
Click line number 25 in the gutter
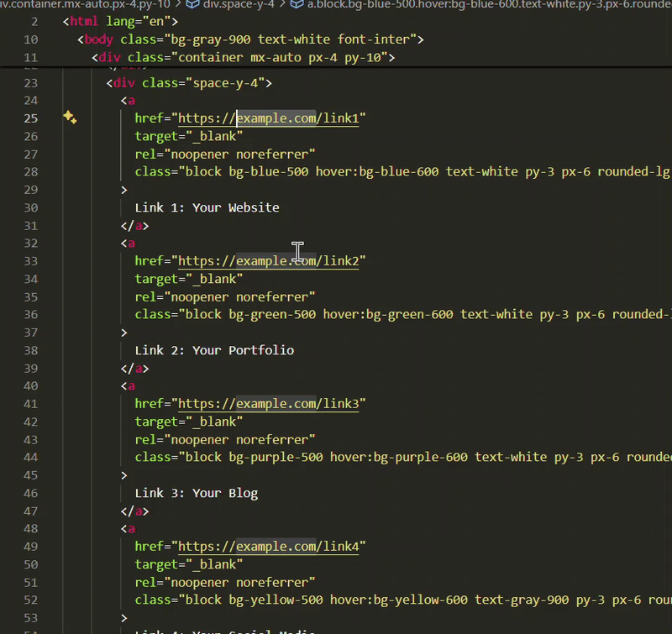tap(30, 118)
